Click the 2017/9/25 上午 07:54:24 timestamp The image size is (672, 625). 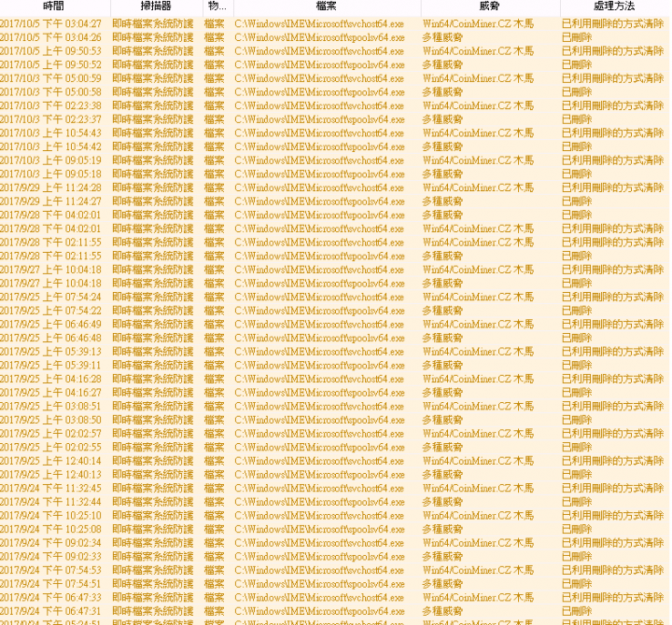tap(50, 298)
